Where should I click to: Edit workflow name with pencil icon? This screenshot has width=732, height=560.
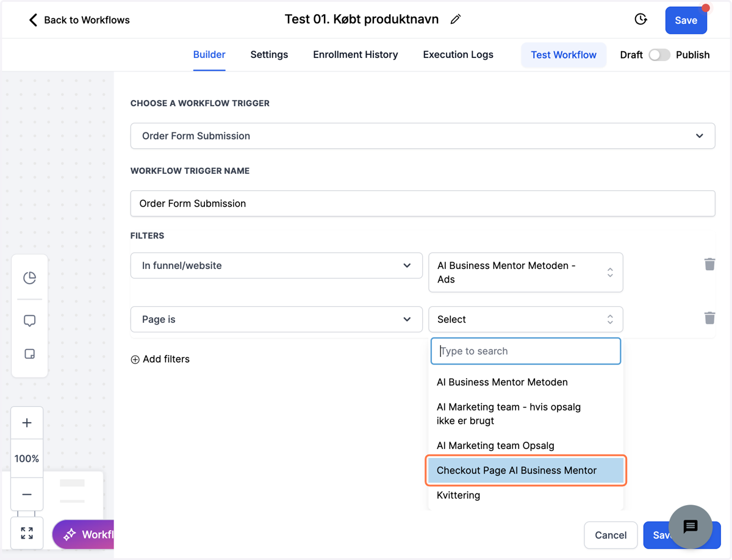pyautogui.click(x=456, y=20)
